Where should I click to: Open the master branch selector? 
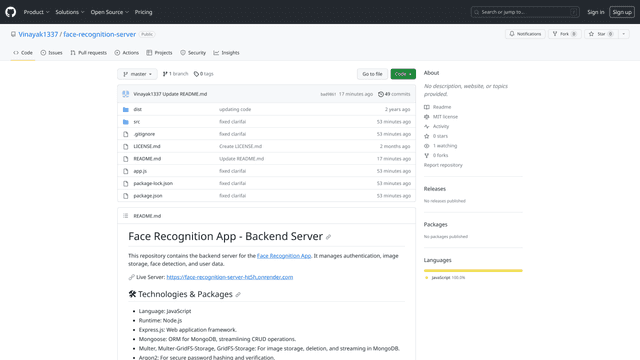pos(137,74)
